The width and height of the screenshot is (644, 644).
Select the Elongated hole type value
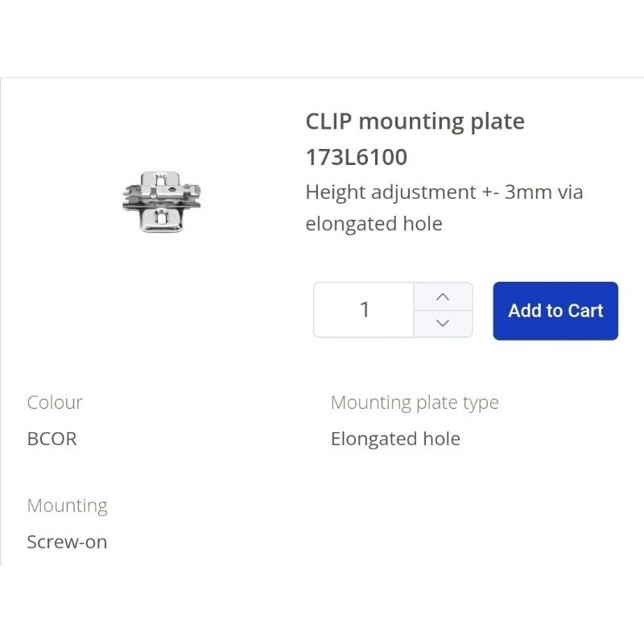coord(395,439)
